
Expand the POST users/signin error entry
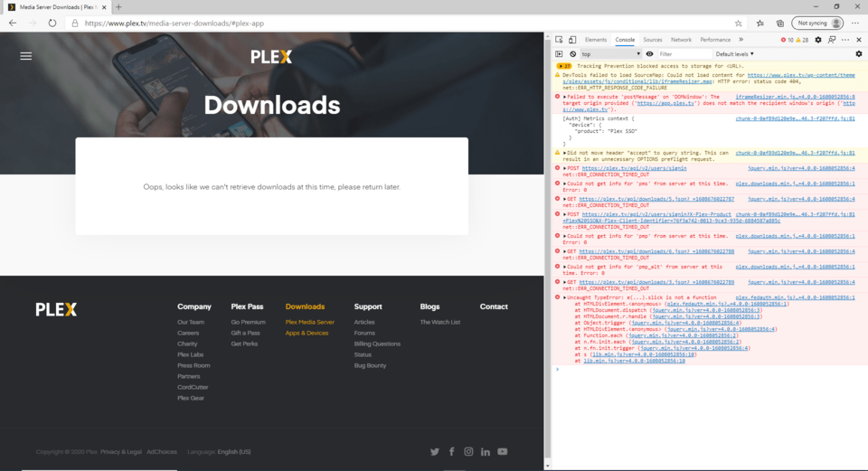(564, 168)
